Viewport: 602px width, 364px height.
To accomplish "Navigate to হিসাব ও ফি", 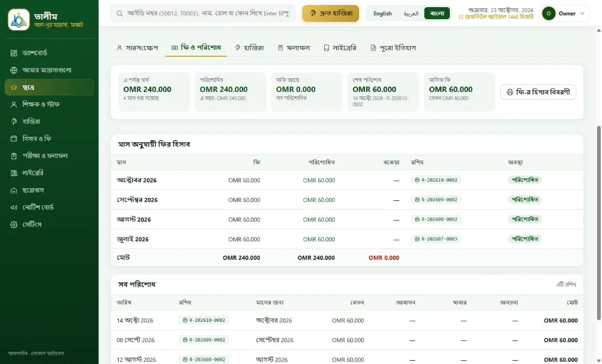I will click(49, 138).
